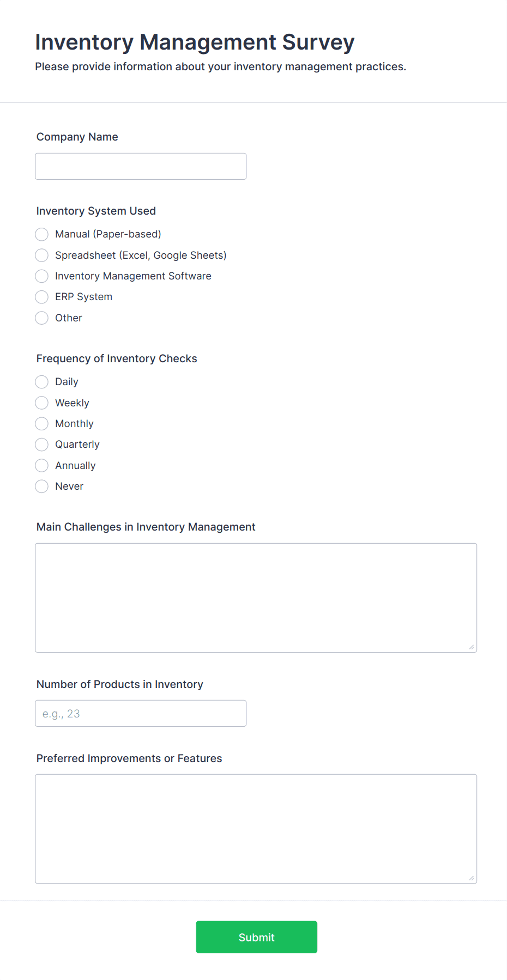This screenshot has height=980, width=507.
Task: Select Other as inventory system
Action: [x=41, y=318]
